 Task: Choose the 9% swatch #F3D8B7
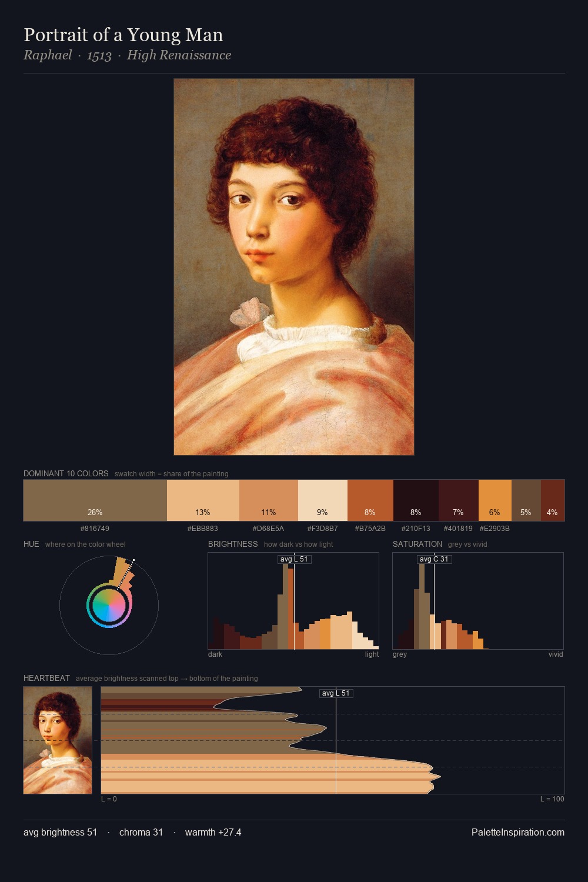(323, 500)
